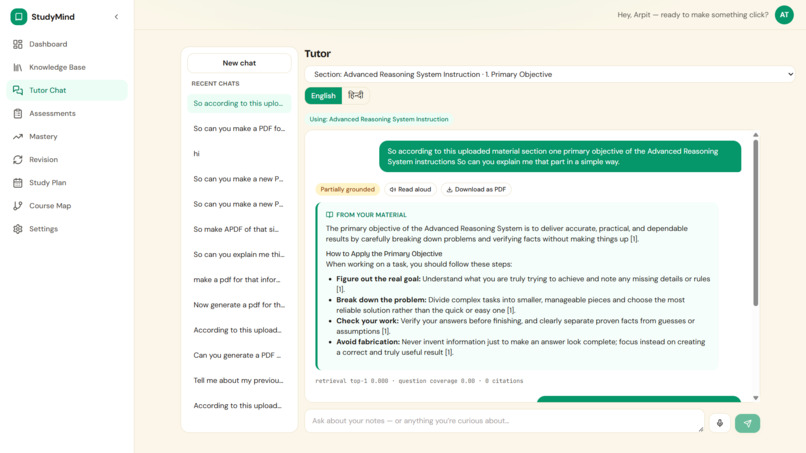Click the Study Plan calendar icon
Image resolution: width=806 pixels, height=453 pixels.
[x=18, y=183]
